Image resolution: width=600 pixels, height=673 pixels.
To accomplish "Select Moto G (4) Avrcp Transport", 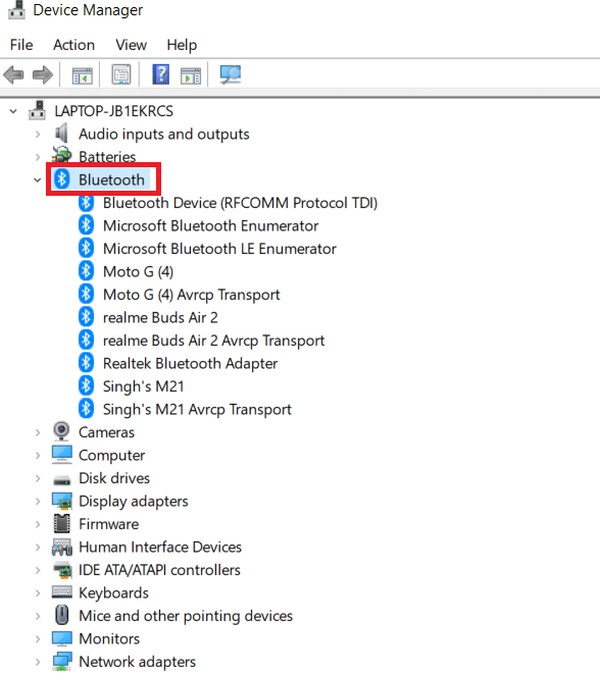I will pyautogui.click(x=191, y=294).
